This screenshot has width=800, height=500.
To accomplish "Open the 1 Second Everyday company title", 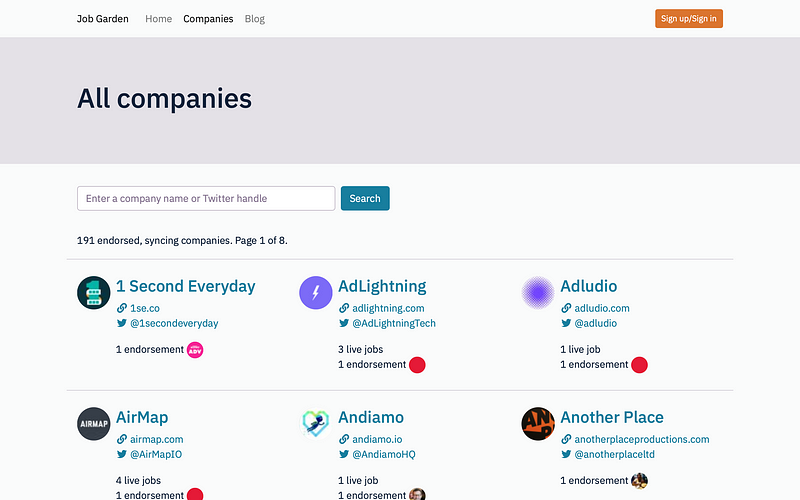I will point(186,286).
